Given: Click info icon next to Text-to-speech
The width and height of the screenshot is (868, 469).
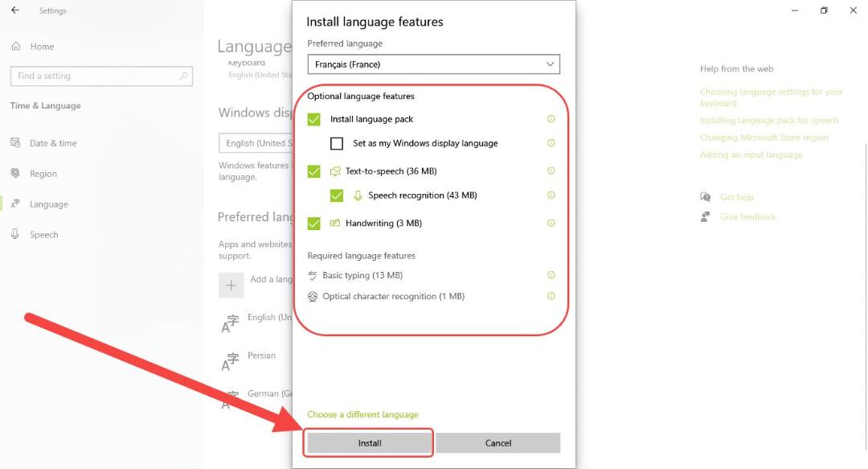Looking at the screenshot, I should click(x=551, y=171).
